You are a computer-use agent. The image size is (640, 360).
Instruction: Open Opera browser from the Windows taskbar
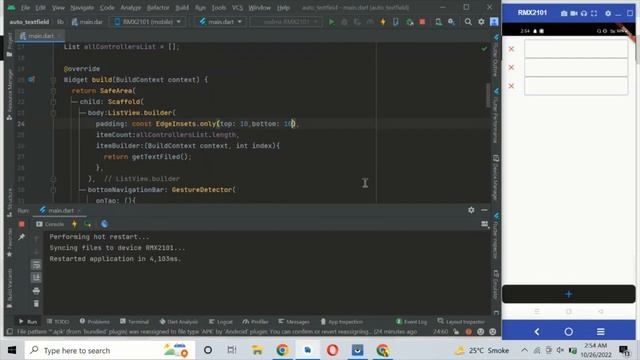coord(332,350)
